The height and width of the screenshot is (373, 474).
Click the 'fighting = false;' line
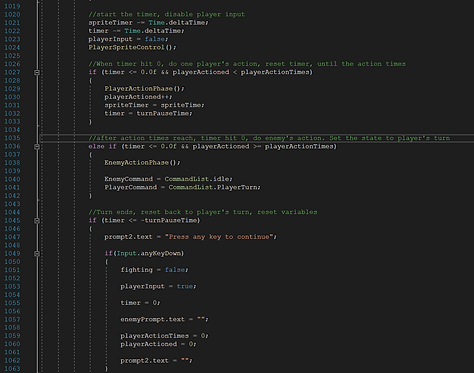click(154, 270)
